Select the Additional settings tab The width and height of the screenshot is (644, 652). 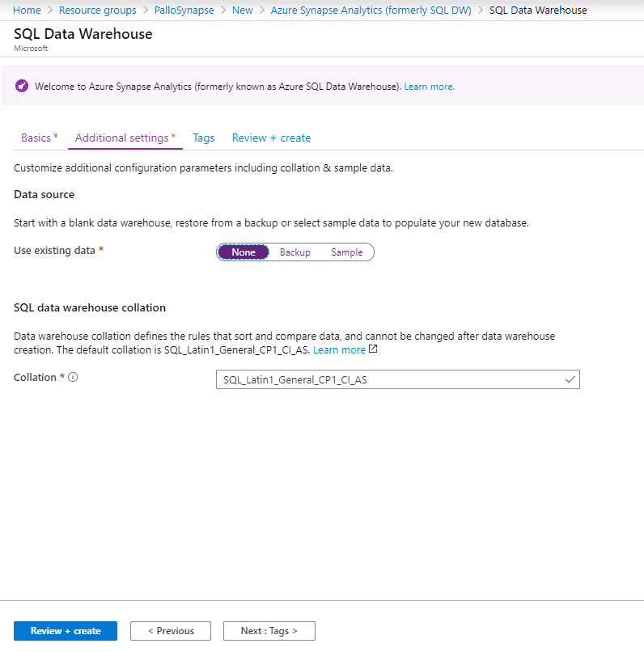click(125, 138)
